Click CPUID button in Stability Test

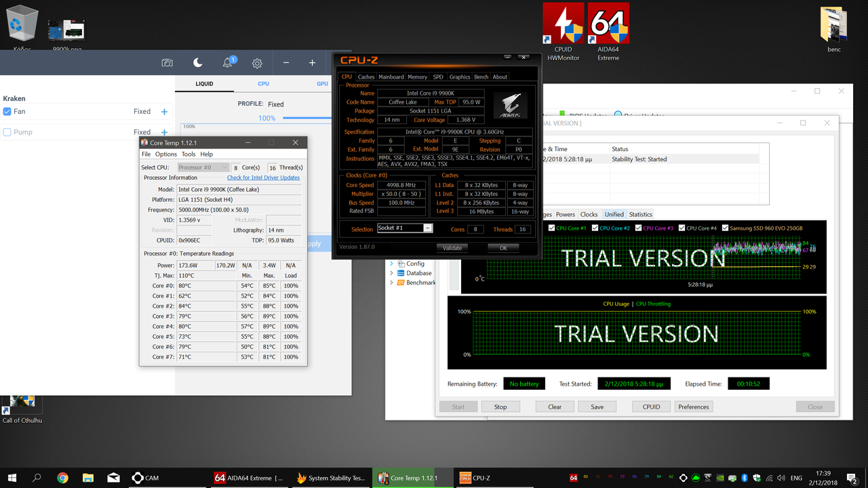tap(652, 407)
